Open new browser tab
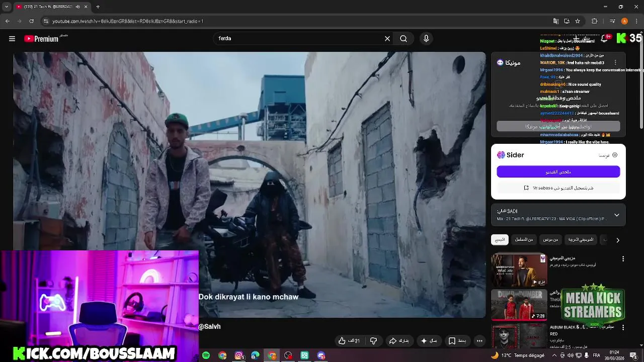 (x=98, y=7)
